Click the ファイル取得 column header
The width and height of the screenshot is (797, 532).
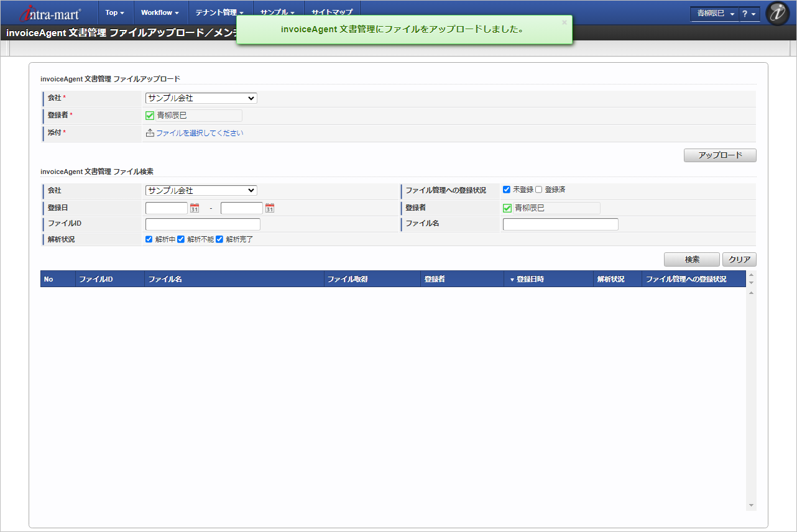coord(372,279)
